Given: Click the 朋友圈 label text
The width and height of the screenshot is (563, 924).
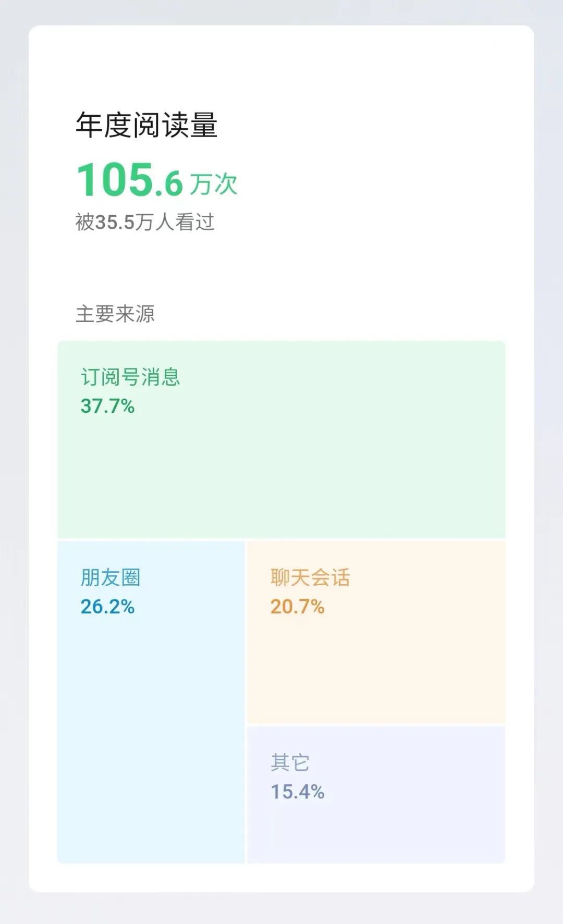Looking at the screenshot, I should pyautogui.click(x=111, y=577).
